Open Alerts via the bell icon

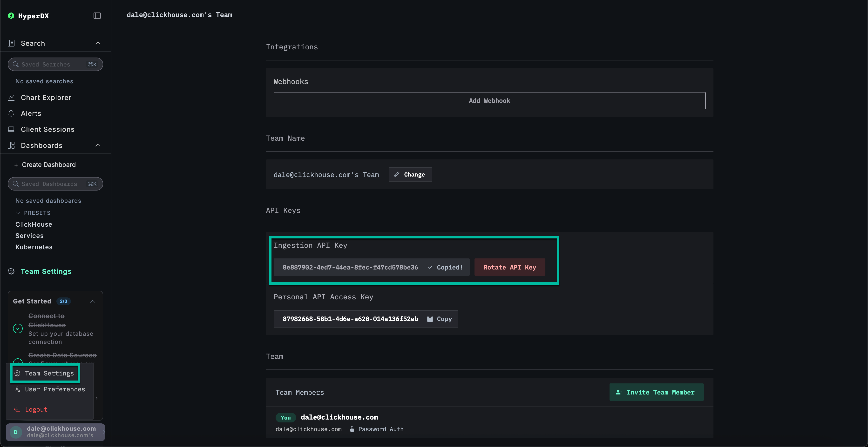click(x=11, y=113)
